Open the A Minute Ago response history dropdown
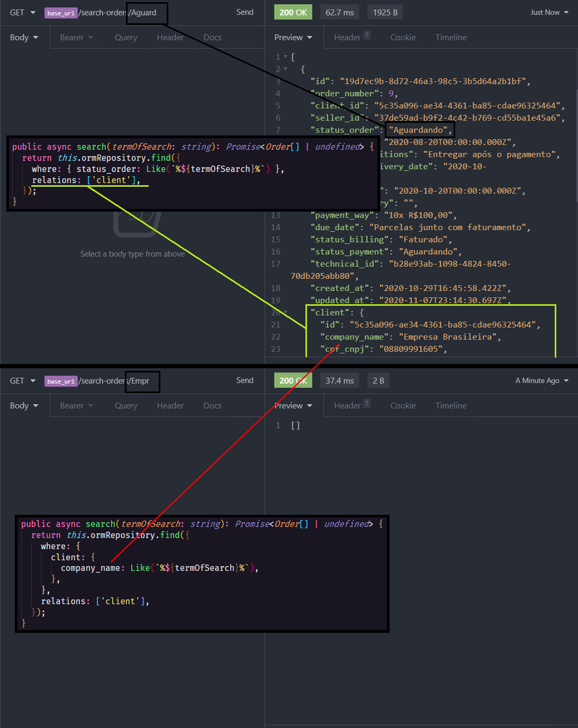 coord(542,380)
